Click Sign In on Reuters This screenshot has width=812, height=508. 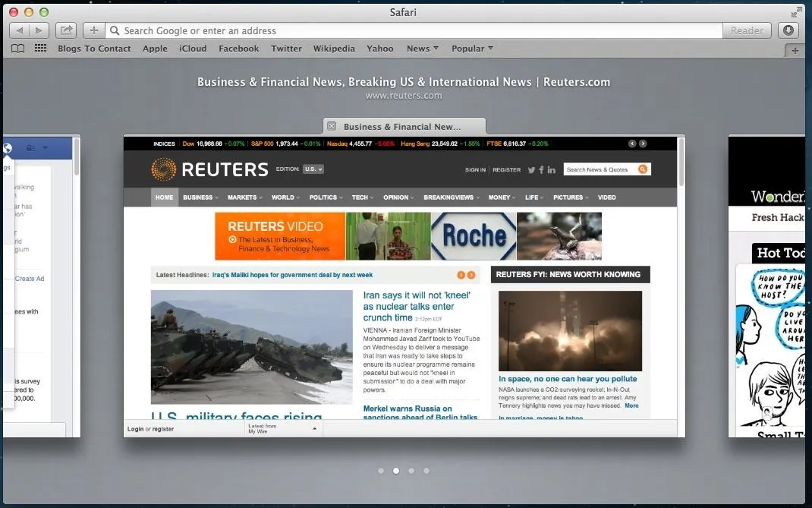(475, 169)
